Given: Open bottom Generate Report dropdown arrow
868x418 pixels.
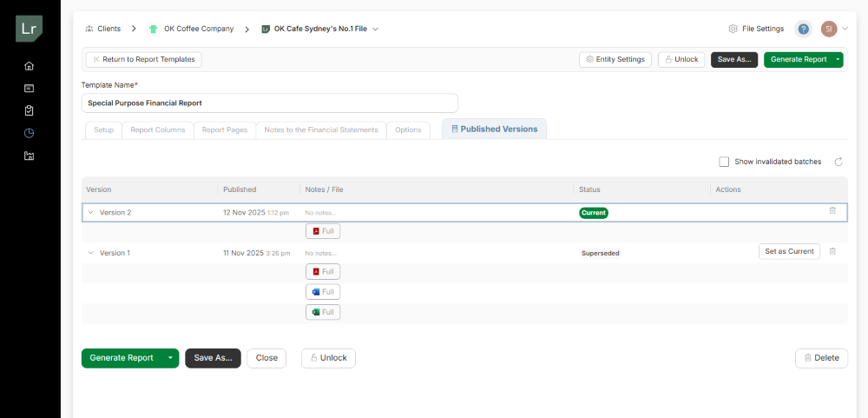Looking at the screenshot, I should [x=170, y=358].
